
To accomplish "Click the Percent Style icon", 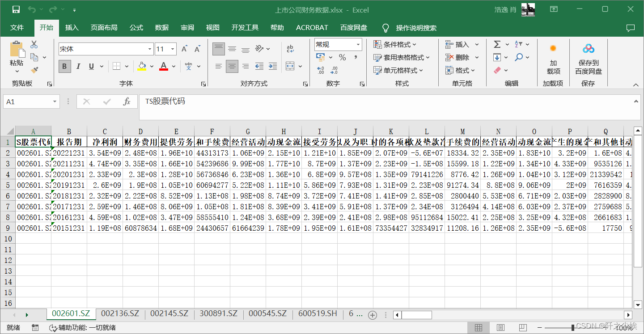I will pos(342,57).
